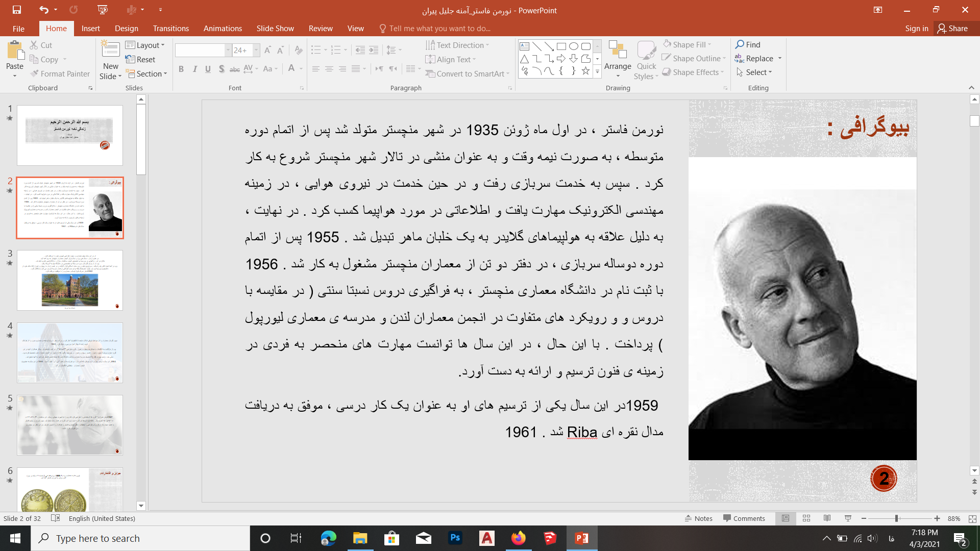
Task: Click the Format Painter tool
Action: pyautogui.click(x=60, y=73)
